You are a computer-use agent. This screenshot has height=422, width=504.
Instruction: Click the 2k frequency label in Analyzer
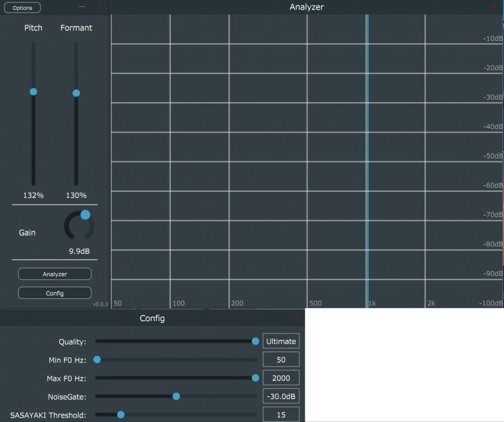431,303
